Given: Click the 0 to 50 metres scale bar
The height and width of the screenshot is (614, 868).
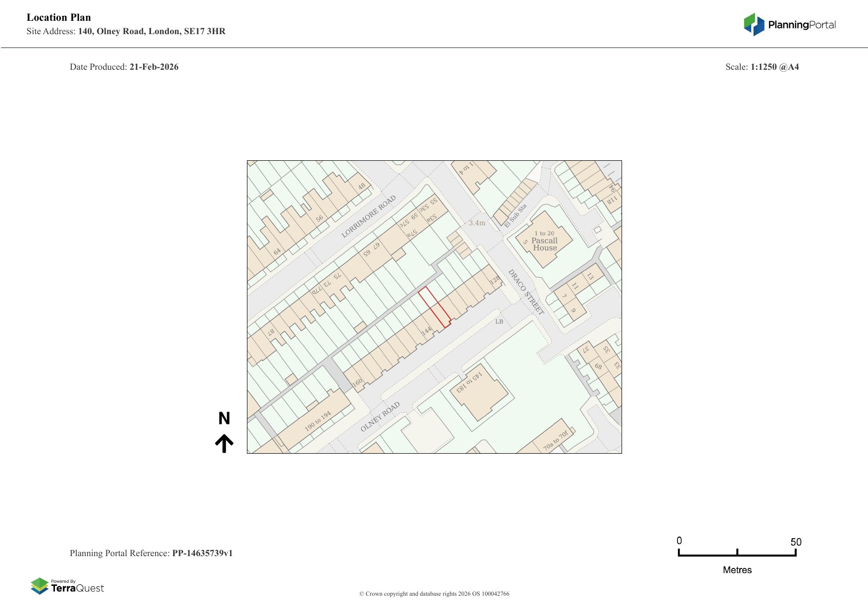Looking at the screenshot, I should pyautogui.click(x=737, y=554).
